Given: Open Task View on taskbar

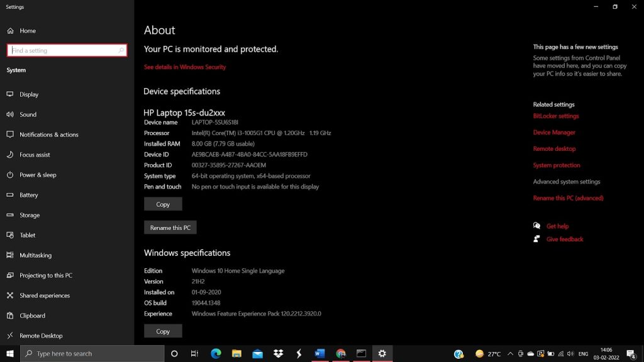Looking at the screenshot, I should [195, 353].
